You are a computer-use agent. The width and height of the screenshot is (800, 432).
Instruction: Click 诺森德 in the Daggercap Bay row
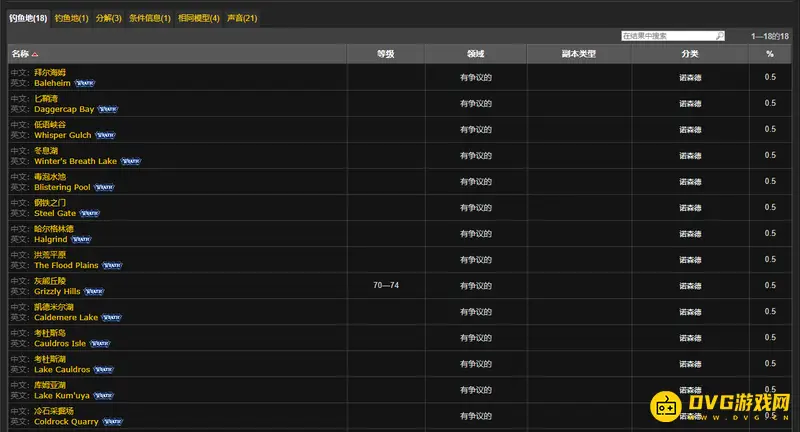click(x=690, y=104)
